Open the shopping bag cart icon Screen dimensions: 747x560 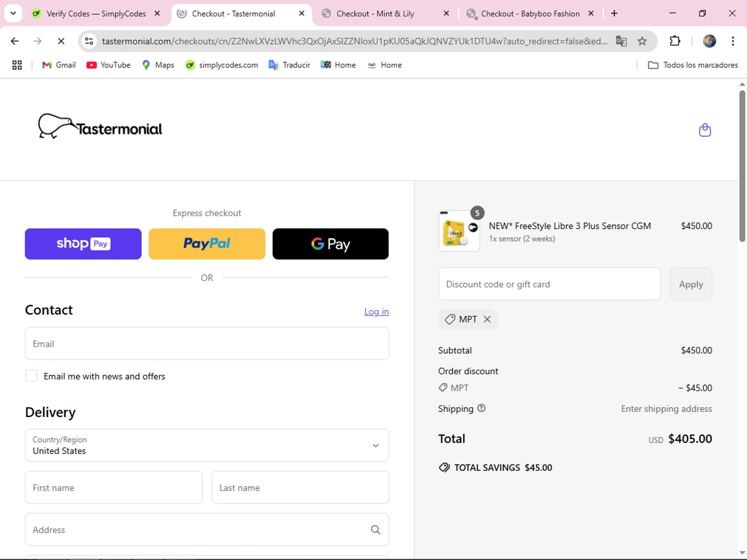click(x=705, y=130)
